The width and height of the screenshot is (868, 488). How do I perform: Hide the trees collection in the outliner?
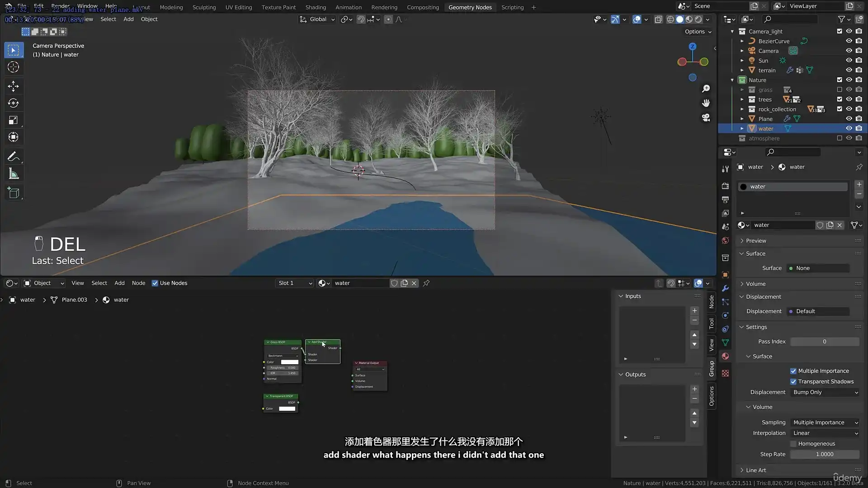click(849, 99)
